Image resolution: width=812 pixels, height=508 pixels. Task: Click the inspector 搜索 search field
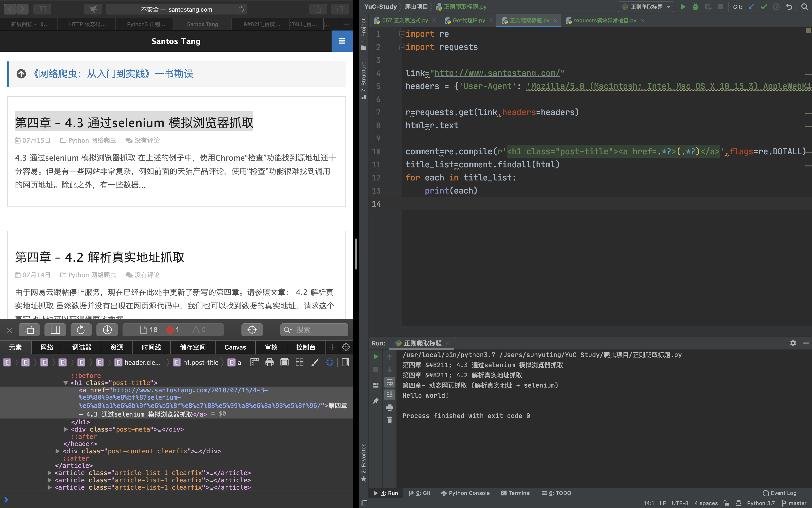(314, 329)
